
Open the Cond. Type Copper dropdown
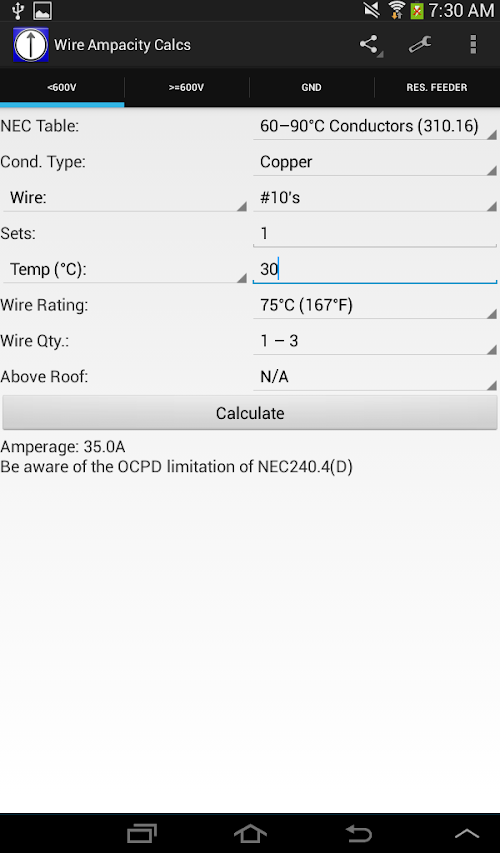pyautogui.click(x=375, y=162)
